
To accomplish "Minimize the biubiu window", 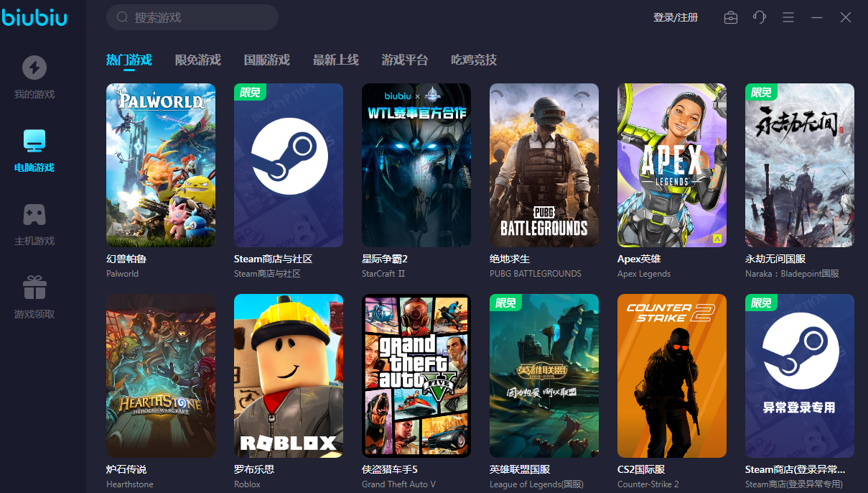I will [x=817, y=17].
